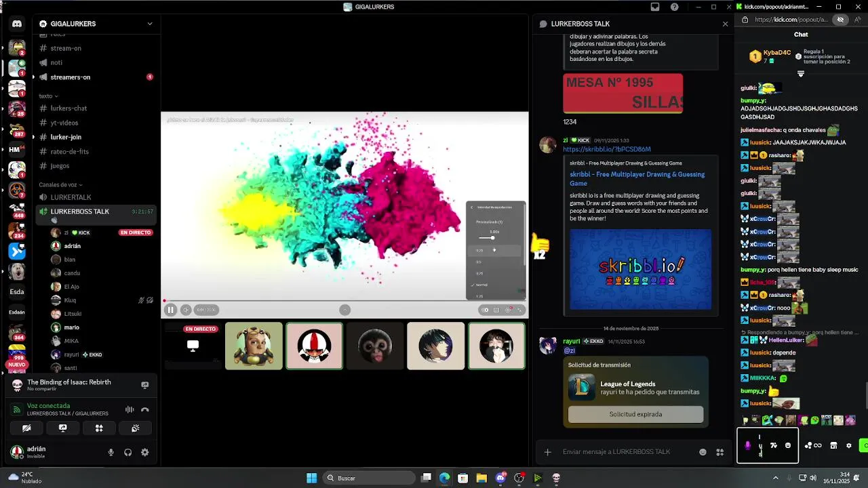Image resolution: width=868 pixels, height=488 pixels.
Task: Open the HM server icon
Action: 17,149
